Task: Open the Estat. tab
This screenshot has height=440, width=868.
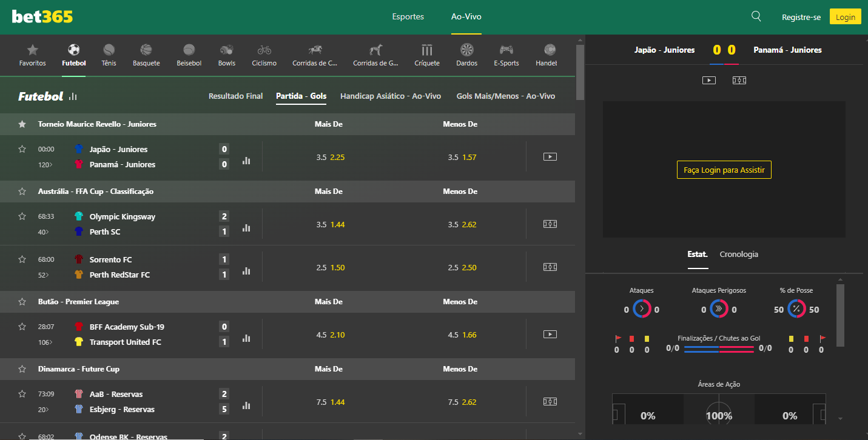Action: (698, 255)
